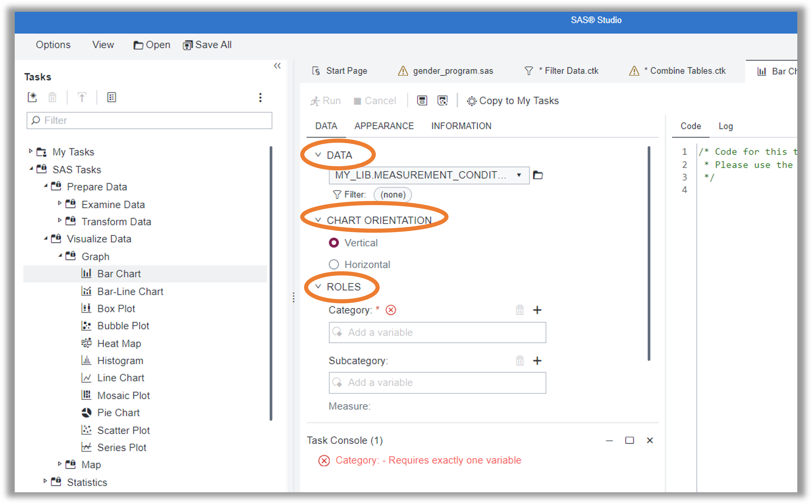This screenshot has height=504, width=812.
Task: Open the gender_program.sas tab
Action: (x=452, y=71)
